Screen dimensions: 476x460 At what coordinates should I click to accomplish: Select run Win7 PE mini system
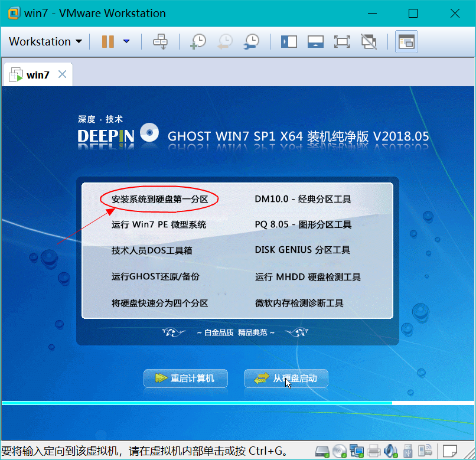pyautogui.click(x=159, y=225)
